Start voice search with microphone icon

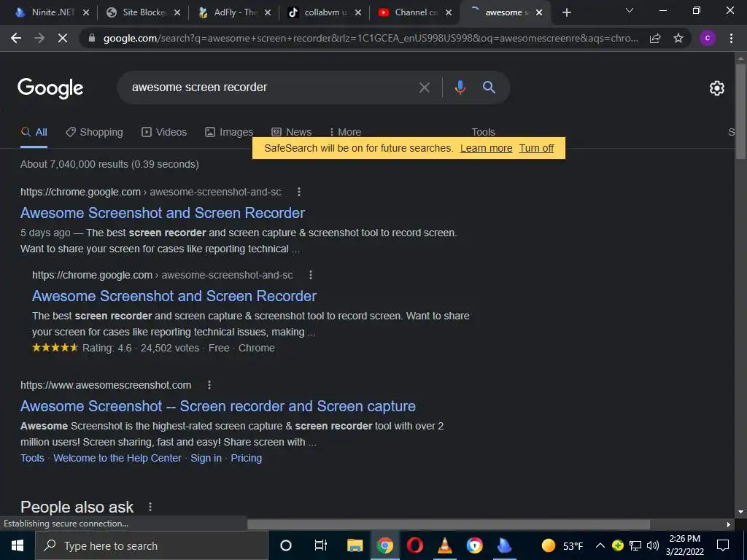pyautogui.click(x=460, y=87)
